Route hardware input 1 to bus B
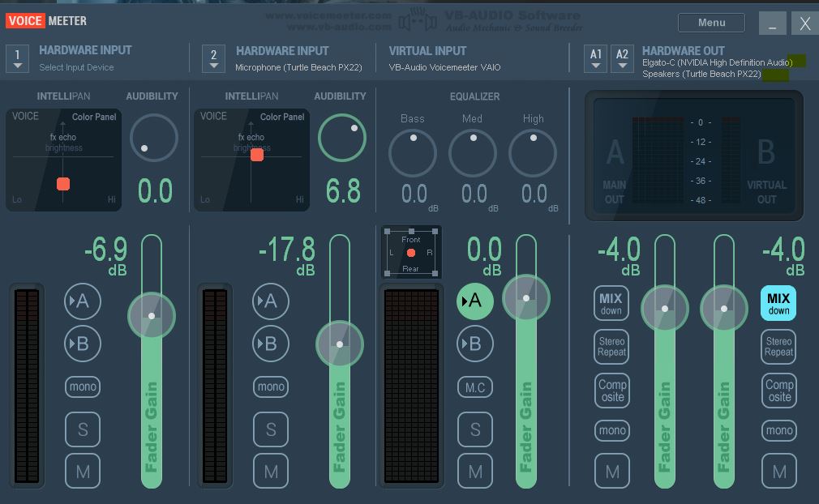This screenshot has width=819, height=504. pyautogui.click(x=83, y=344)
